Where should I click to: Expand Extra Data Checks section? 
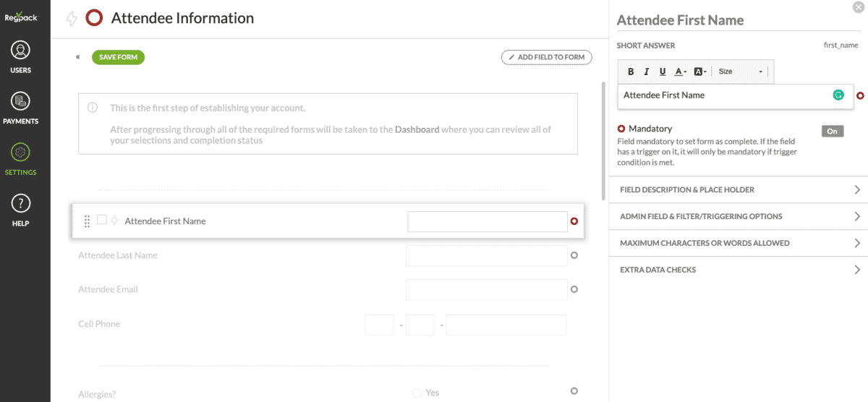click(738, 270)
